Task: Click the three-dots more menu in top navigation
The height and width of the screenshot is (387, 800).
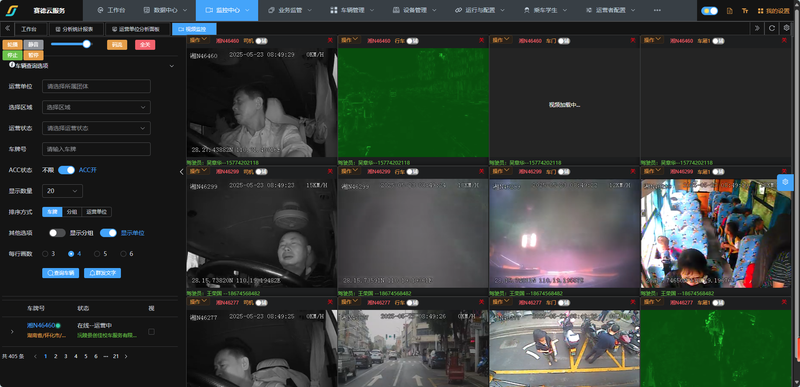Action: [657, 10]
